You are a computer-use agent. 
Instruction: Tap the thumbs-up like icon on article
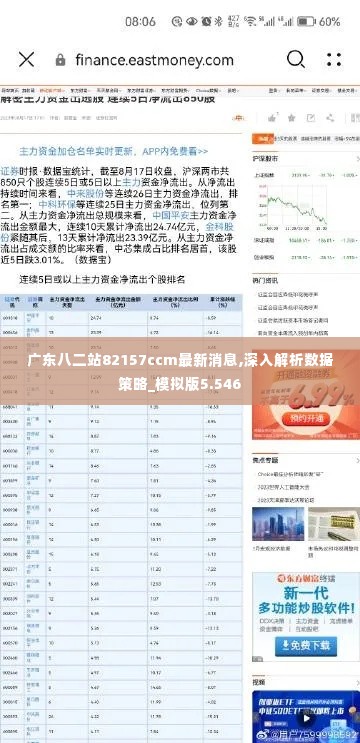point(272,118)
